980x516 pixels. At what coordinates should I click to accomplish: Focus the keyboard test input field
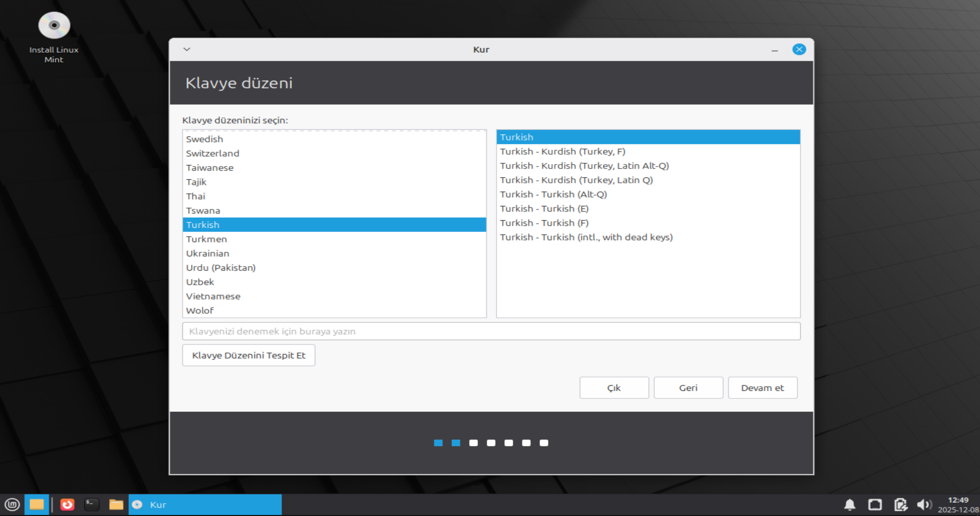491,331
